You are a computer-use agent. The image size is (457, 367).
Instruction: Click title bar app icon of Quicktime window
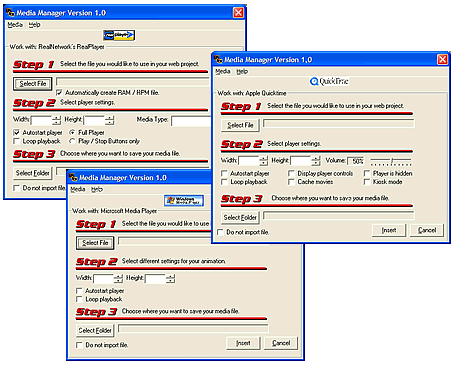218,59
